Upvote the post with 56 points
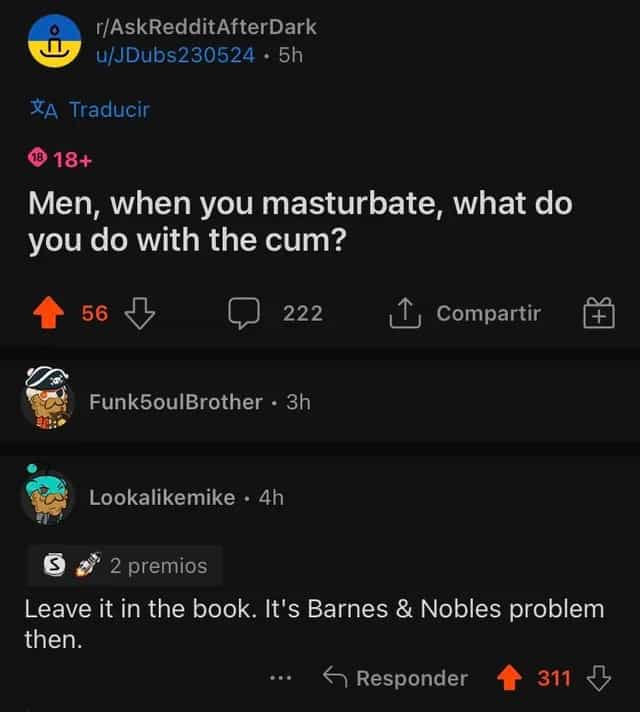The height and width of the screenshot is (712, 640). click(49, 312)
